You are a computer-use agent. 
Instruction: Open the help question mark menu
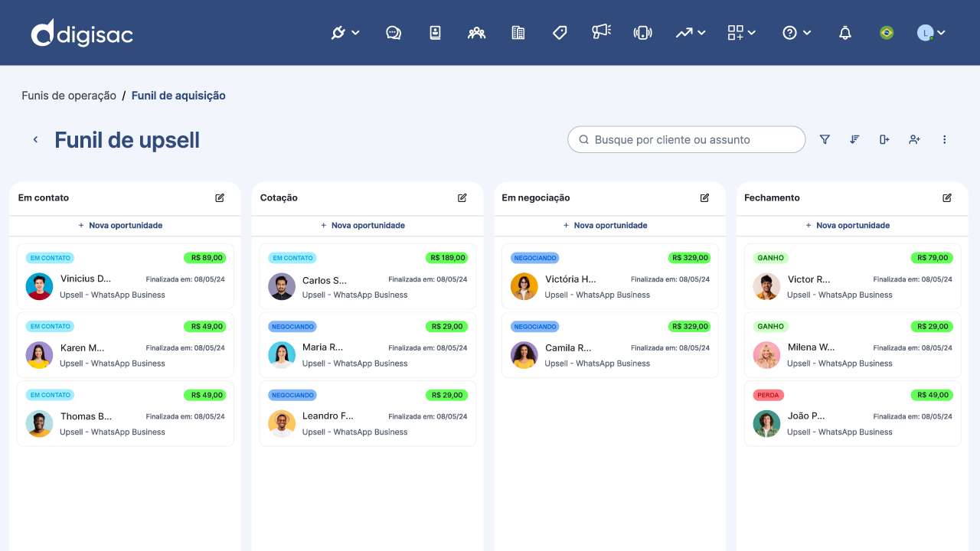click(x=796, y=33)
